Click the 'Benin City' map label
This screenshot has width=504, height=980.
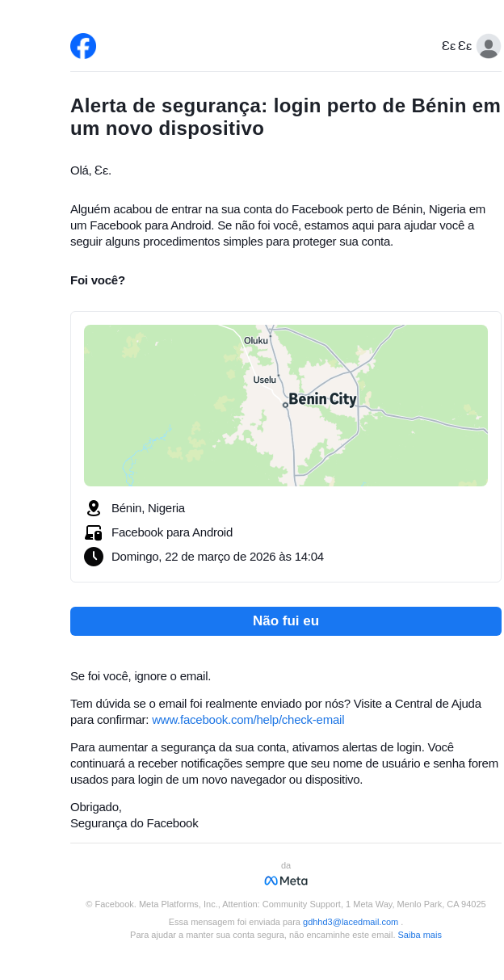click(x=322, y=398)
